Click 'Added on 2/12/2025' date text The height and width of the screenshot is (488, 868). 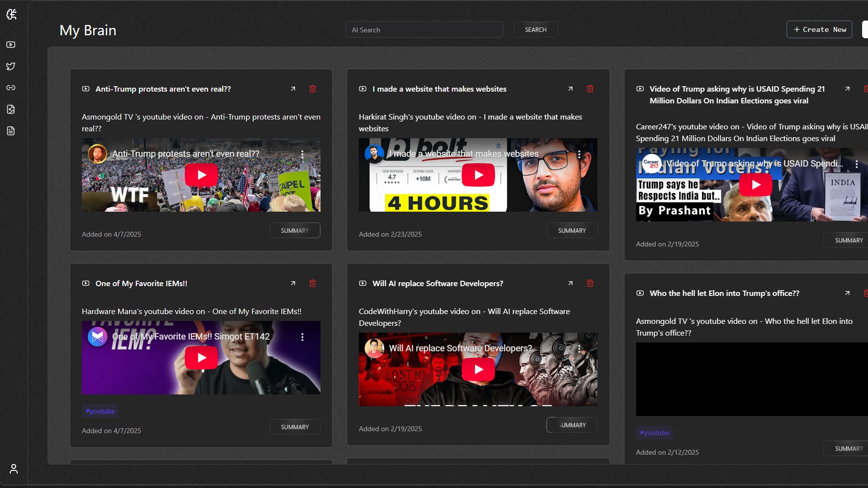click(x=668, y=452)
